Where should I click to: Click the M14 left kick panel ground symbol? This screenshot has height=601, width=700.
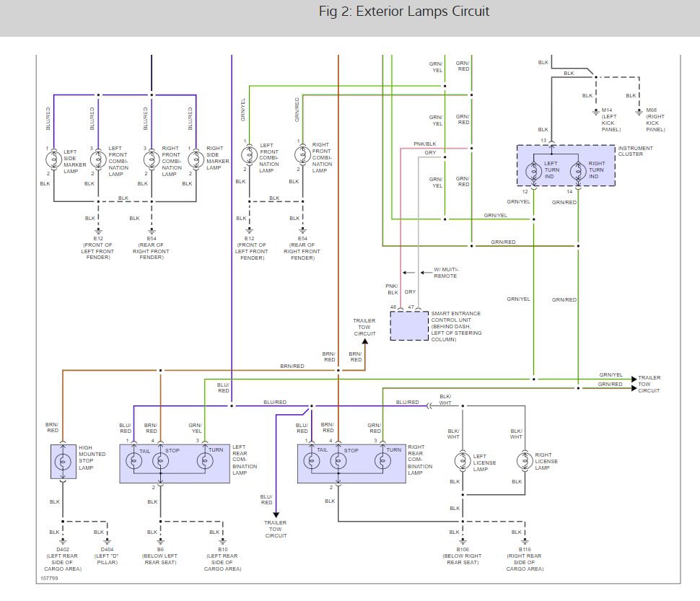[596, 112]
